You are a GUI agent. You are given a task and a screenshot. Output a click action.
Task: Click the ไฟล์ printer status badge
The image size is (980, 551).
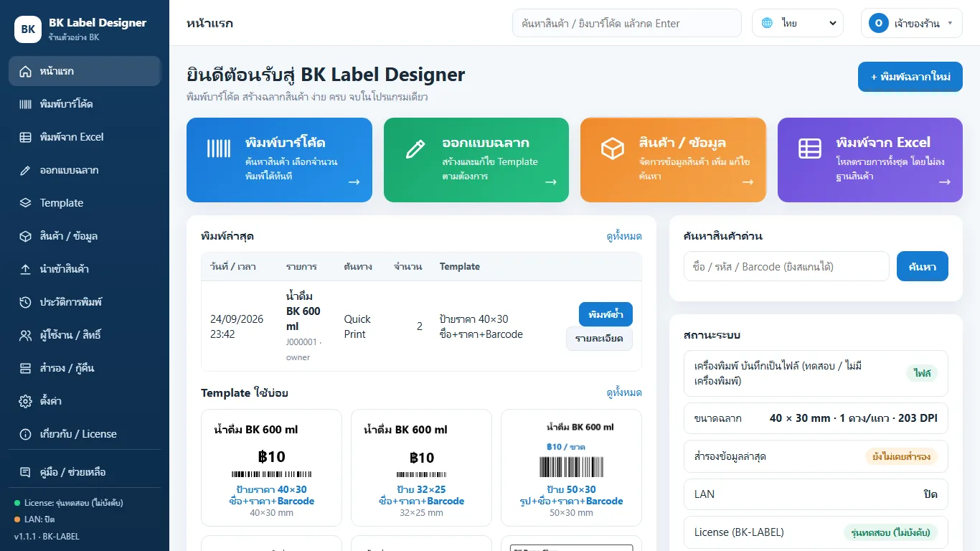[x=922, y=373]
